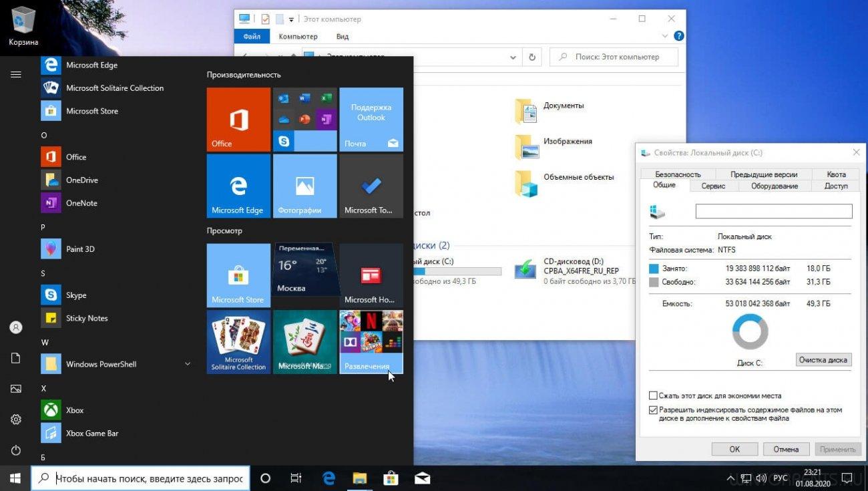Open Settings gear in start sidebar
The width and height of the screenshot is (868, 491).
coord(16,420)
